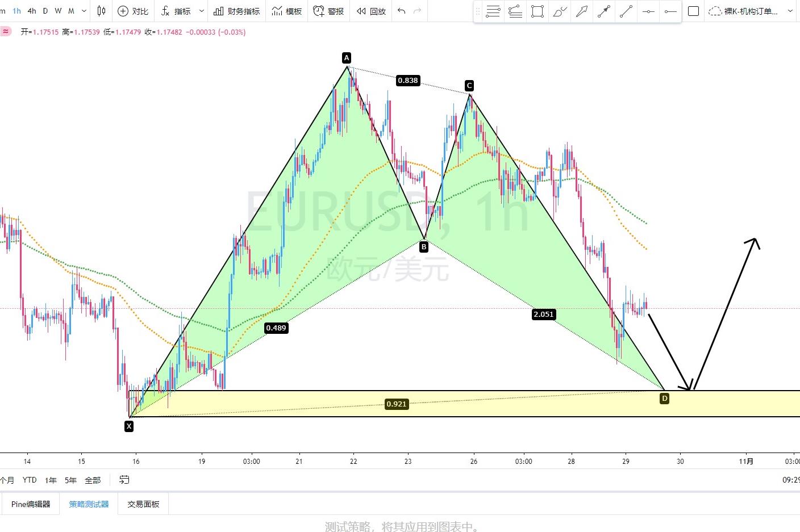800x532 pixels.
Task: Click the 11月 label on the time axis
Action: (746, 462)
